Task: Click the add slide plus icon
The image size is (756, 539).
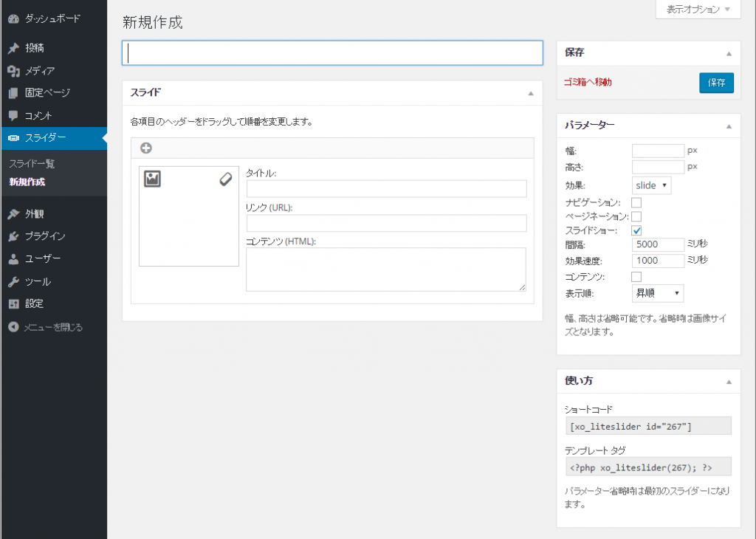Action: pyautogui.click(x=146, y=148)
